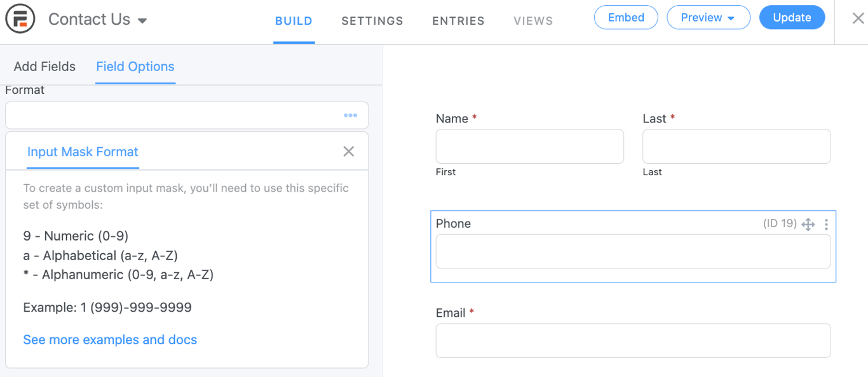Screen dimensions: 868x377
Task: Select the Field Options tab
Action: click(135, 67)
